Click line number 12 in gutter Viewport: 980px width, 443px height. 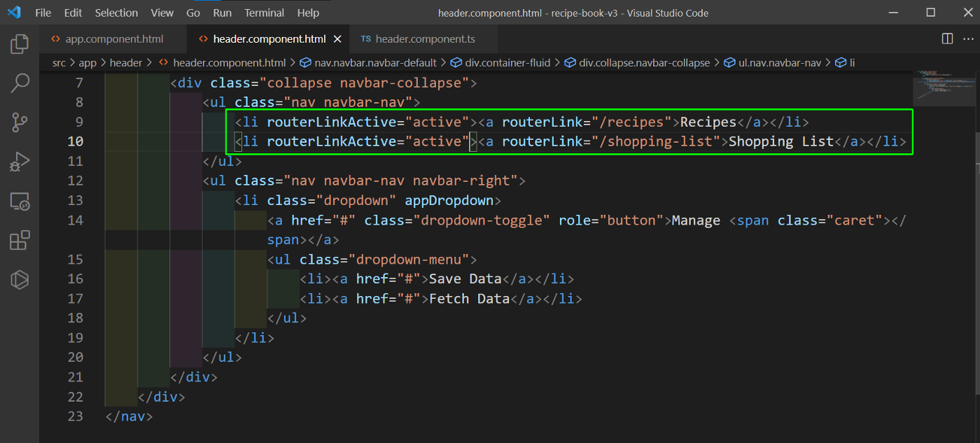[75, 181]
